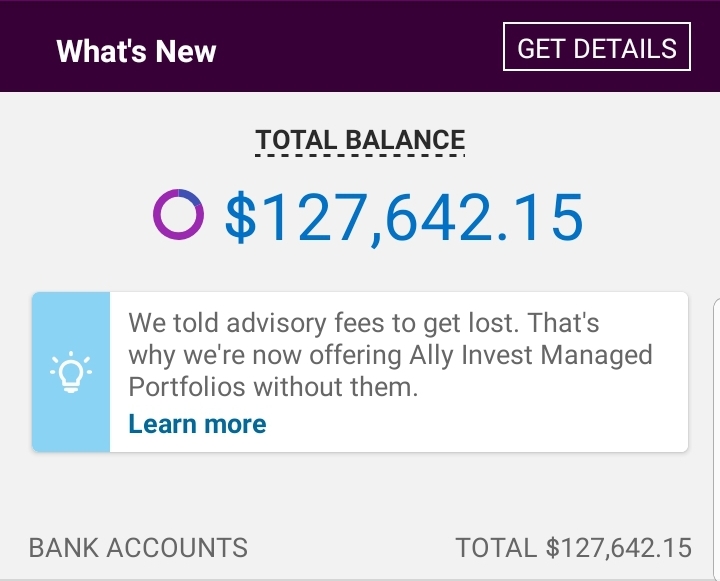
Task: Click the donut chart icon beside balance
Action: pyautogui.click(x=178, y=214)
